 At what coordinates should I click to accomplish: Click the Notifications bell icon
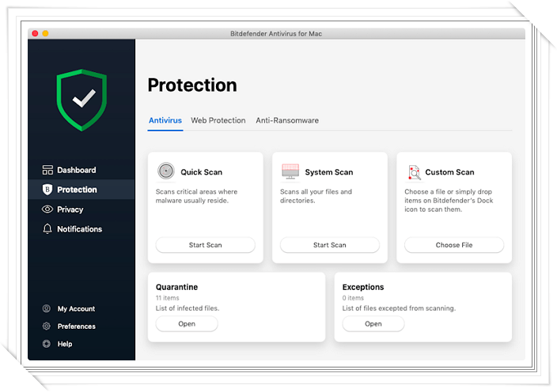click(x=47, y=229)
